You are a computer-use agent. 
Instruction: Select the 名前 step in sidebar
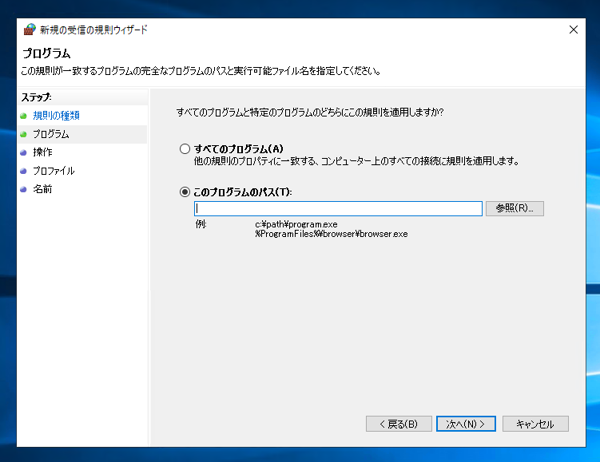tap(42, 189)
